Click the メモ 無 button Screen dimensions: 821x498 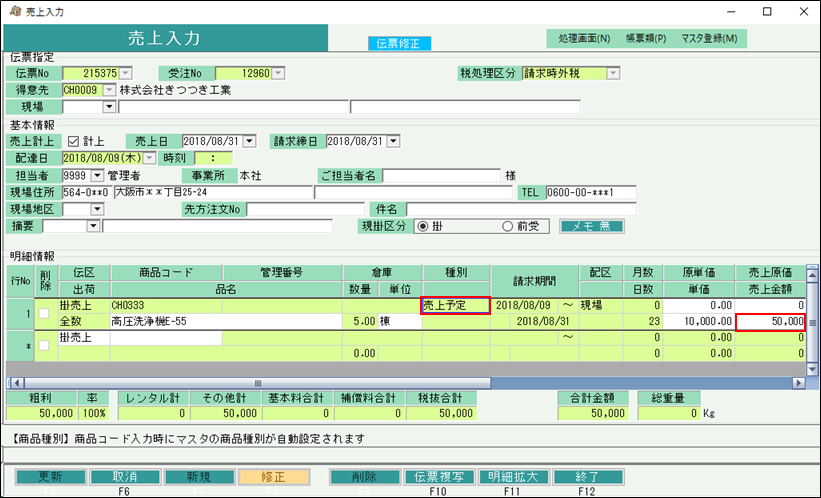coord(592,226)
